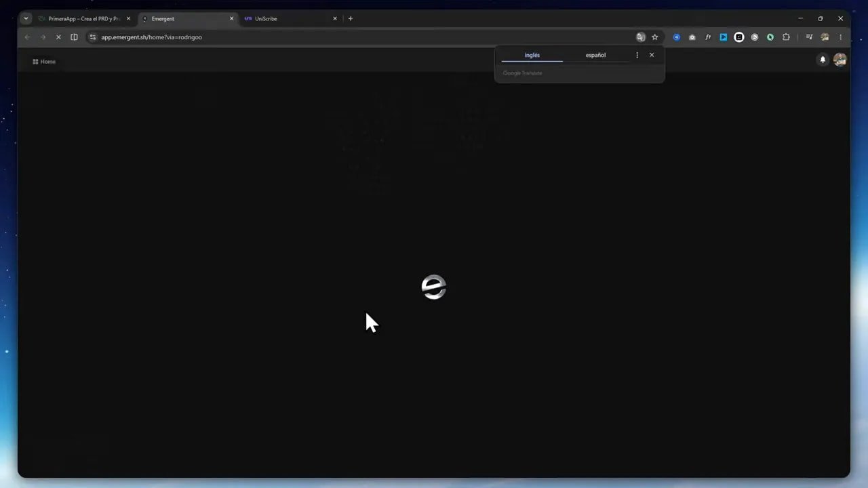Open Translate popup options menu
Viewport: 868px width, 488px height.
[637, 55]
